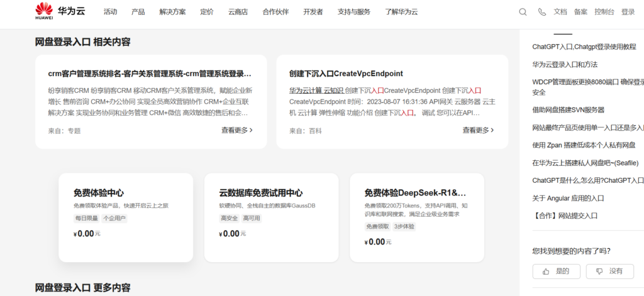This screenshot has width=644, height=296.
Task: Open the 控制台 link
Action: click(604, 12)
